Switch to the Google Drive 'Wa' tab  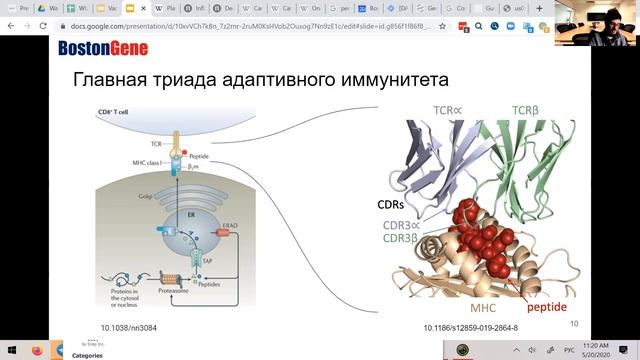click(48, 8)
